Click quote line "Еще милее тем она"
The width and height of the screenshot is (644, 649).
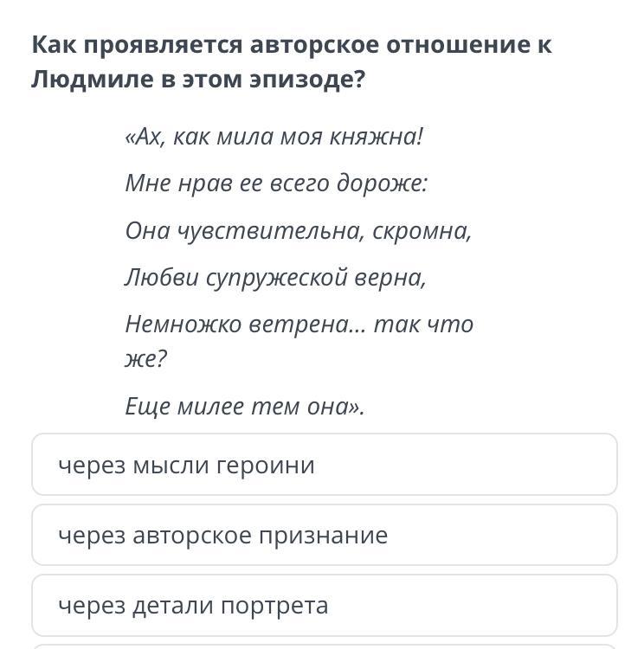click(245, 406)
